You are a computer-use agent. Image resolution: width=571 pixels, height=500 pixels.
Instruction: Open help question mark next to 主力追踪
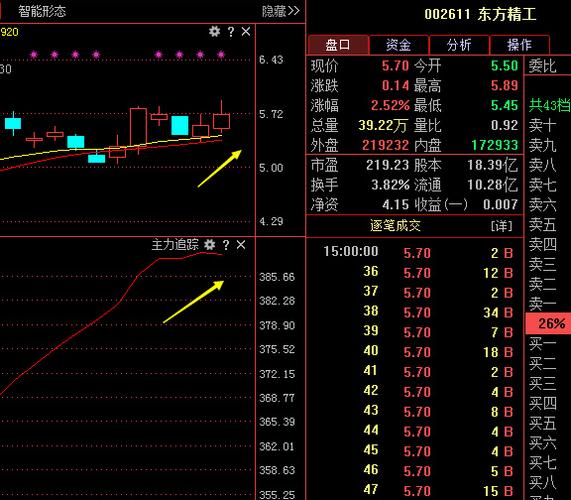point(226,245)
